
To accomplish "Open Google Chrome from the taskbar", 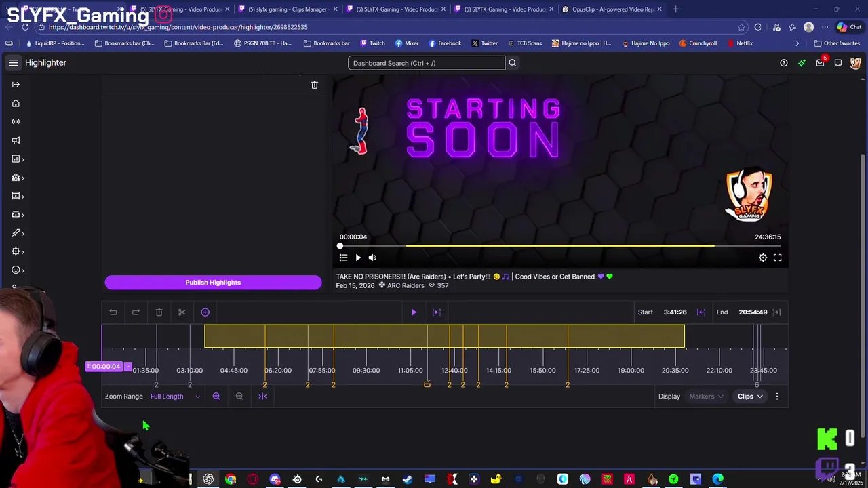I will tap(231, 479).
